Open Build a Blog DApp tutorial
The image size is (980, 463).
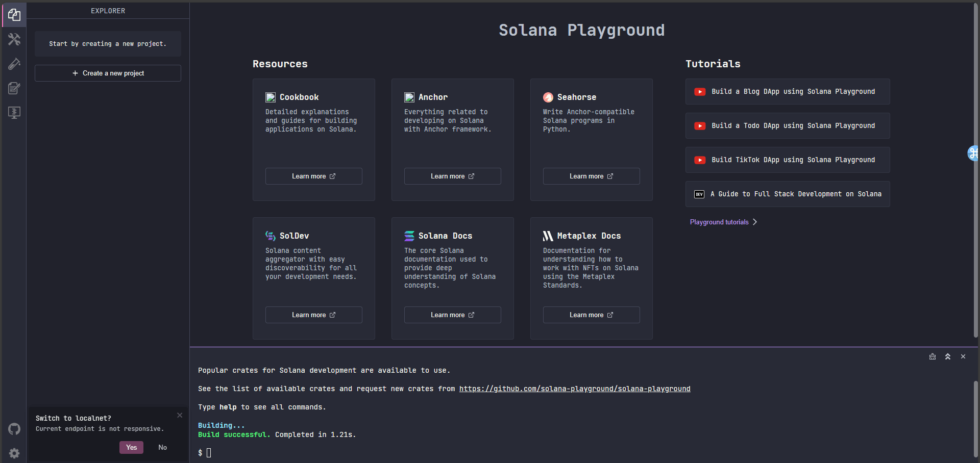click(787, 92)
